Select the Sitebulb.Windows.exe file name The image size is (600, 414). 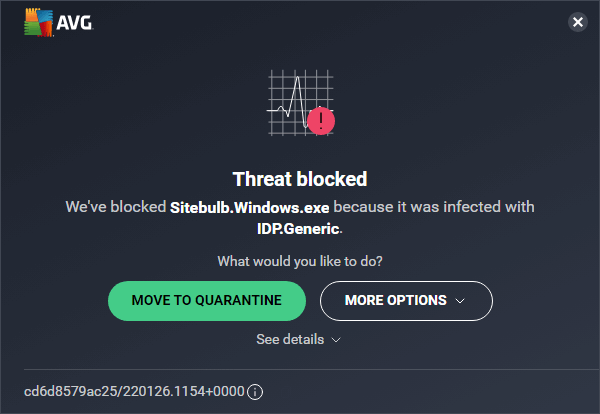click(x=249, y=207)
